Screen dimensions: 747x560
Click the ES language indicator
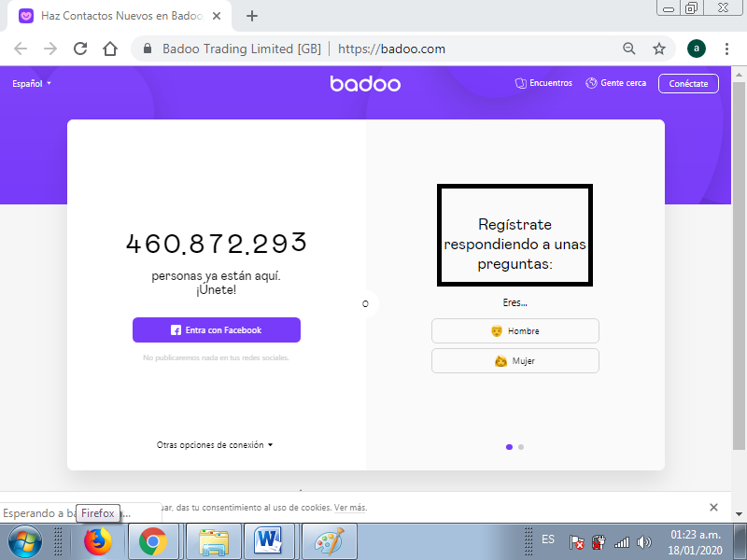[x=548, y=539]
